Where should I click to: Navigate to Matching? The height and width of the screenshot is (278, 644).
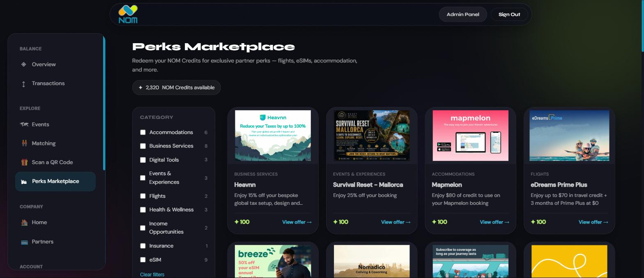click(x=55, y=144)
